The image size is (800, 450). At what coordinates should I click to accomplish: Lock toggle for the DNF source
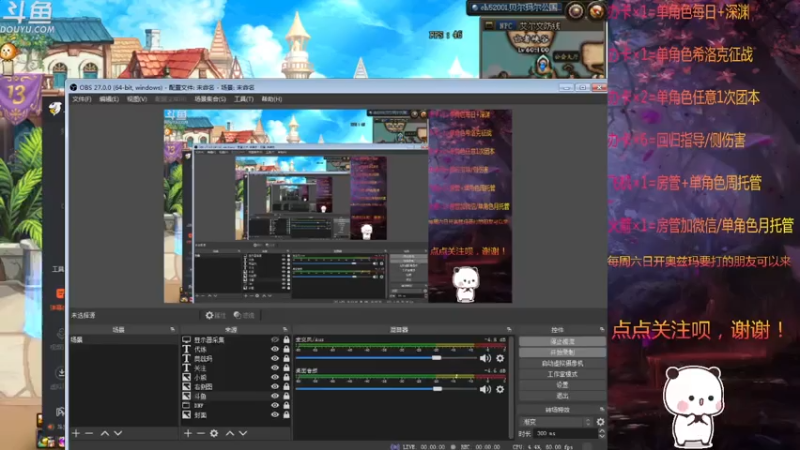286,406
